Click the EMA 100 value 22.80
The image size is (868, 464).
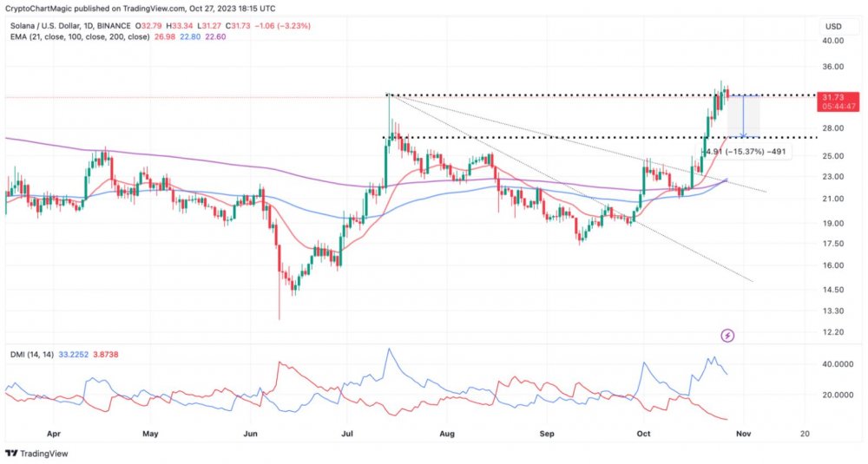189,37
